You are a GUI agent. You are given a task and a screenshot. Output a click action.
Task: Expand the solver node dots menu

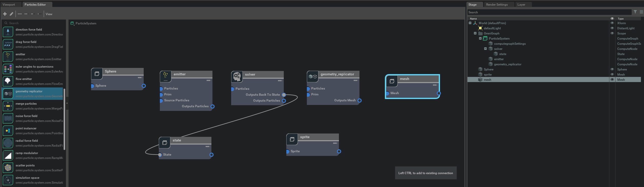[x=280, y=81]
